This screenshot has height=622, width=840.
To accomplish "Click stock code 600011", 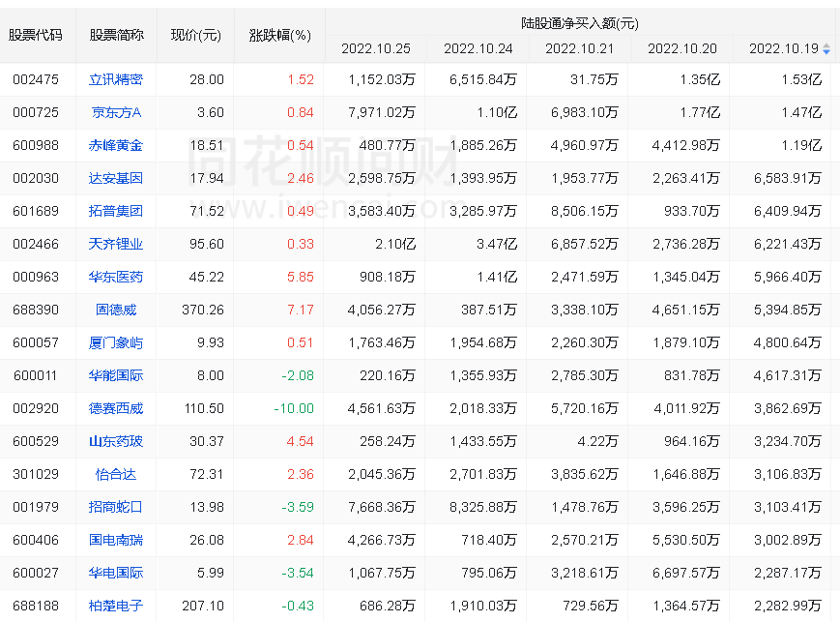I will [x=36, y=375].
